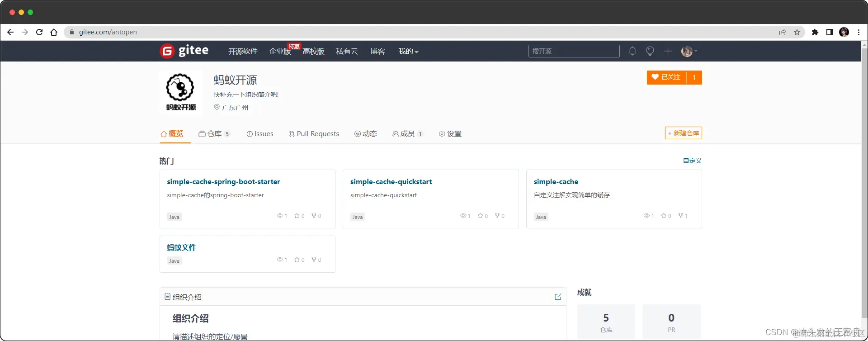
Task: Click the site lock icon in address bar
Action: coord(71,32)
